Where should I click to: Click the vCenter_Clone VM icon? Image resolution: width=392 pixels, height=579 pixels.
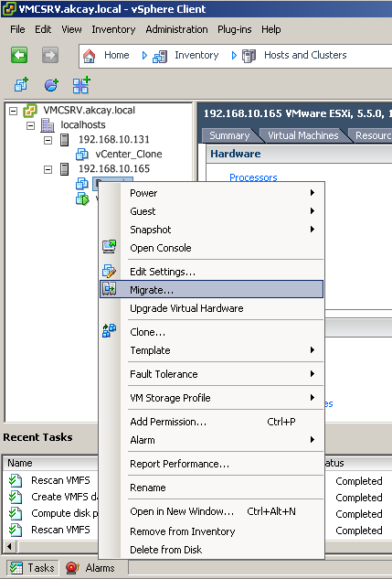tap(82, 155)
